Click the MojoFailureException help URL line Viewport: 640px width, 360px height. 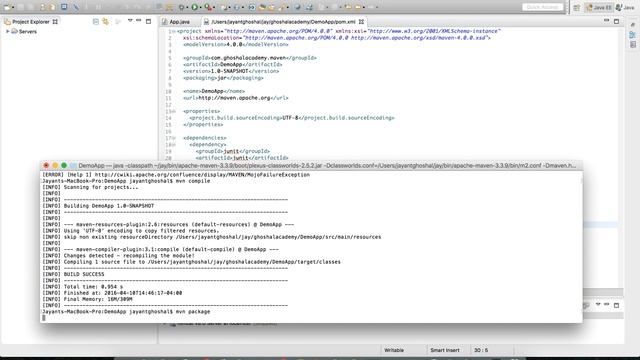(x=176, y=175)
